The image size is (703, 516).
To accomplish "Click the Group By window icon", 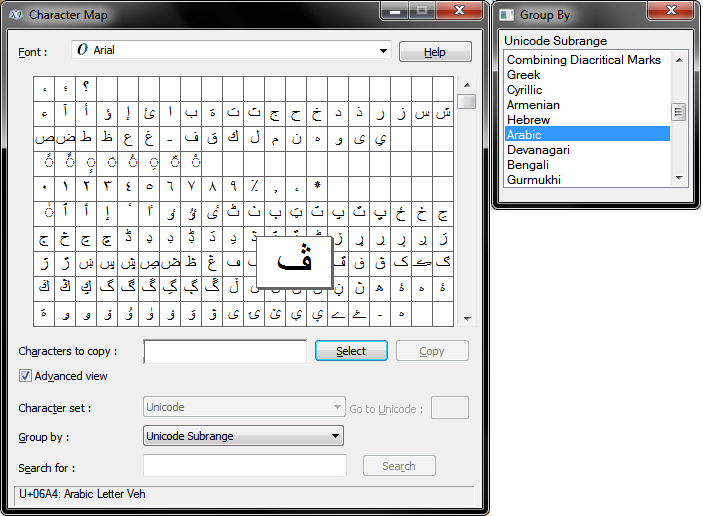I will click(507, 15).
